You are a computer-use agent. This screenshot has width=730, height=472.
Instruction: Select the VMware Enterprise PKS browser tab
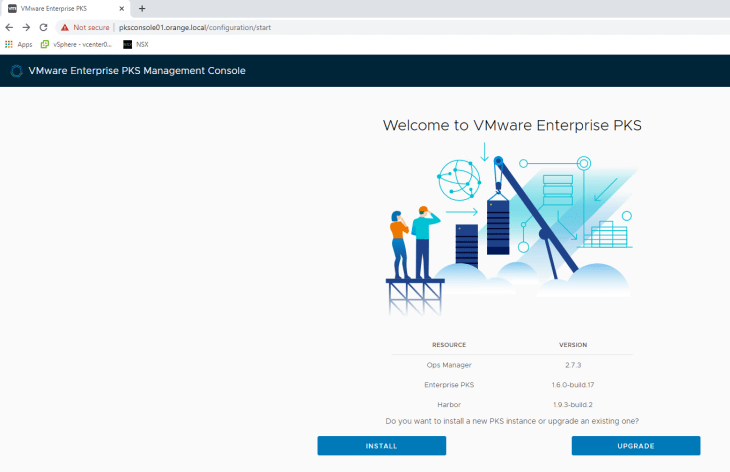[60, 8]
